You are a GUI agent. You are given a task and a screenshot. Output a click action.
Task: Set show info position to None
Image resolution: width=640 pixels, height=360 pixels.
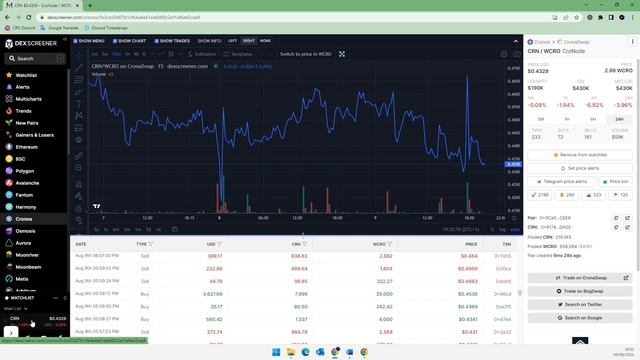(x=265, y=41)
